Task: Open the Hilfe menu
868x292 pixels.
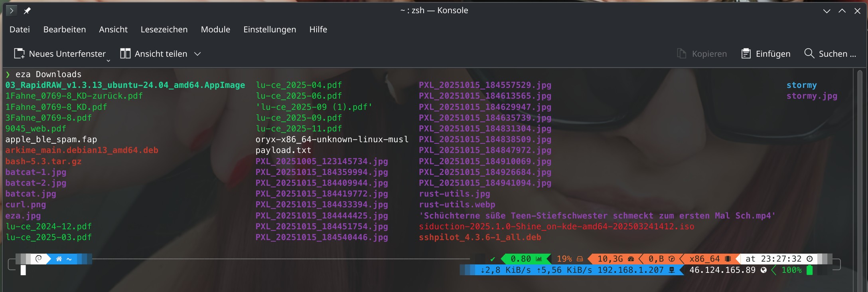Action: (318, 30)
